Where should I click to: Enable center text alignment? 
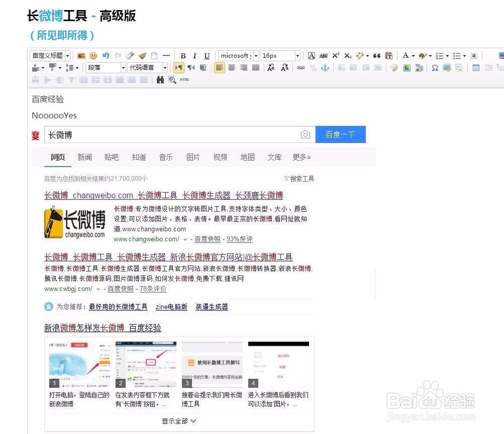coord(231,67)
